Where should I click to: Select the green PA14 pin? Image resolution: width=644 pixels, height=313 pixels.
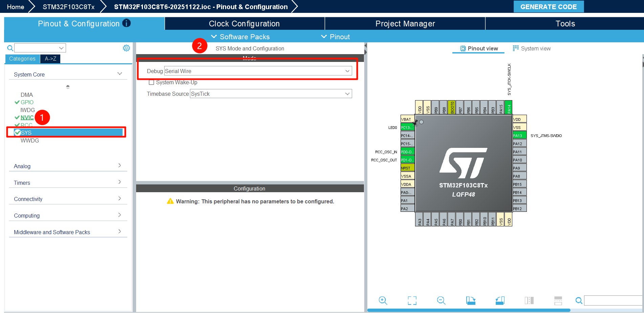(x=509, y=107)
